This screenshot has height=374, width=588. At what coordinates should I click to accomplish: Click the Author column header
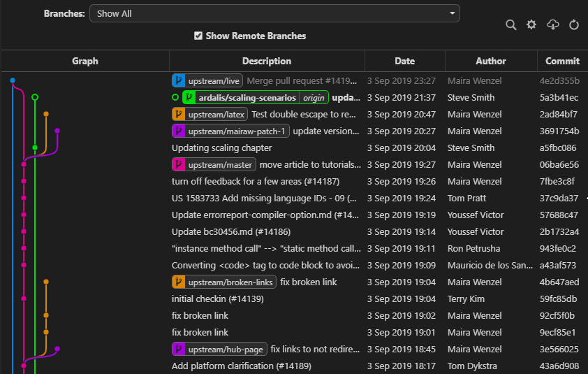pos(491,61)
